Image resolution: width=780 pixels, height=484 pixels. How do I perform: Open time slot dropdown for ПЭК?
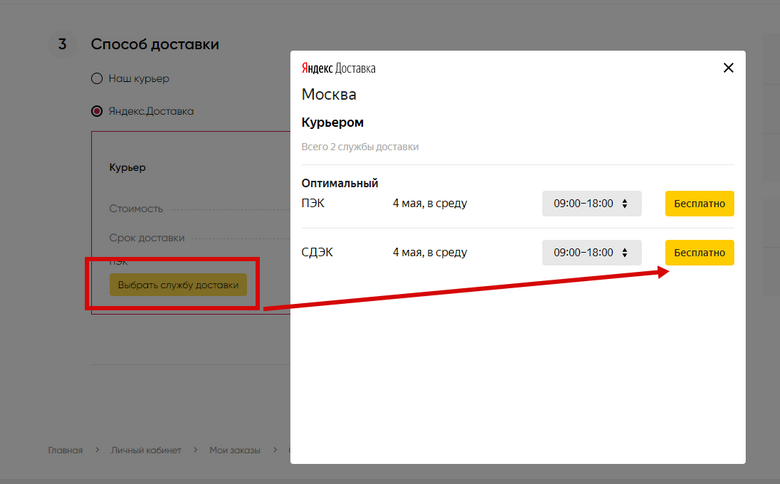(x=591, y=203)
